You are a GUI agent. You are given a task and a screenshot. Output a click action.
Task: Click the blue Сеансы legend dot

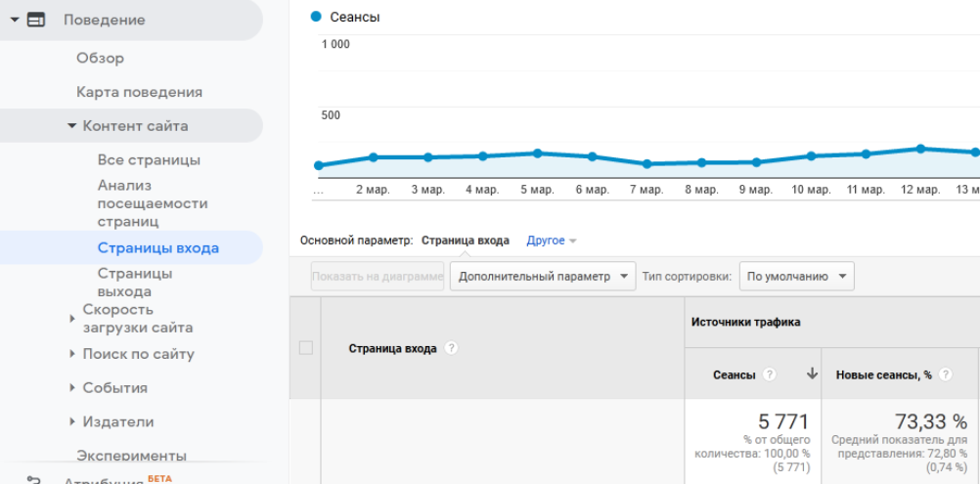pyautogui.click(x=315, y=17)
